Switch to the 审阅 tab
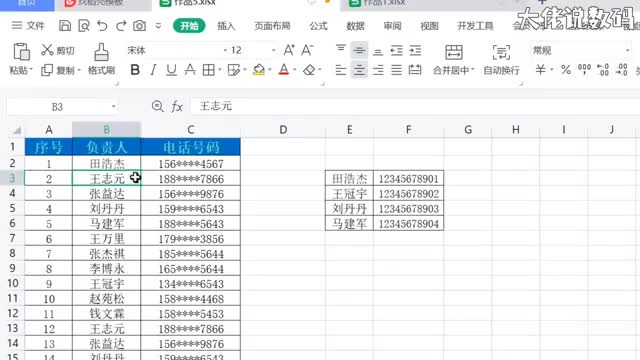This screenshot has height=360, width=640. pyautogui.click(x=392, y=26)
